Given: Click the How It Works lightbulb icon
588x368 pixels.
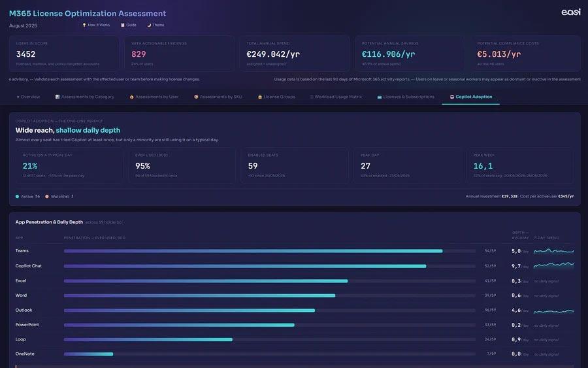Looking at the screenshot, I should 84,25.
